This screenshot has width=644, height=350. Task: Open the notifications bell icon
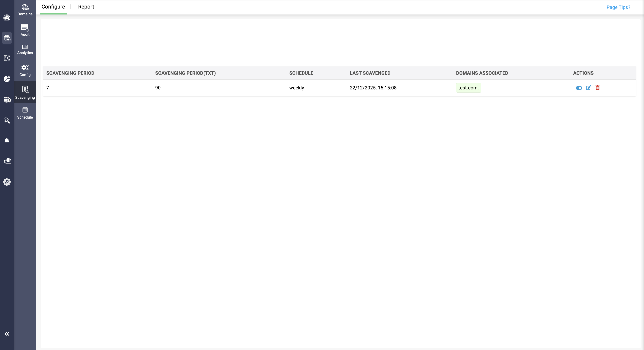7,141
